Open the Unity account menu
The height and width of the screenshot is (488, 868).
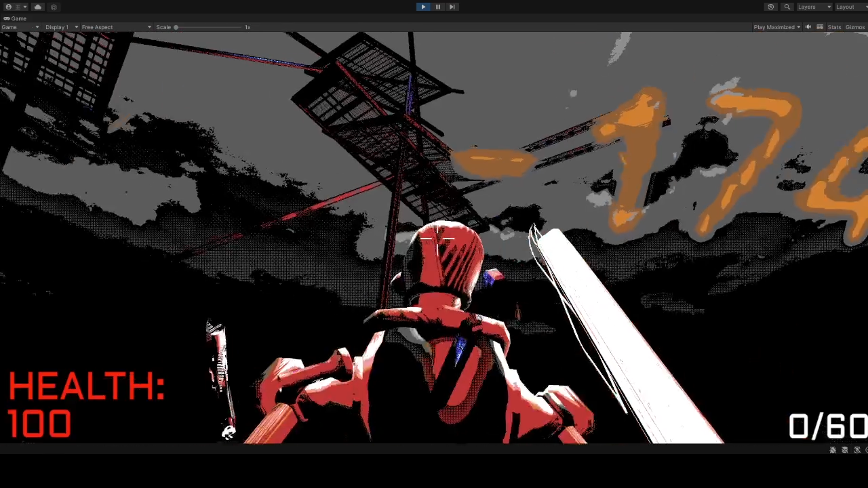[x=16, y=7]
